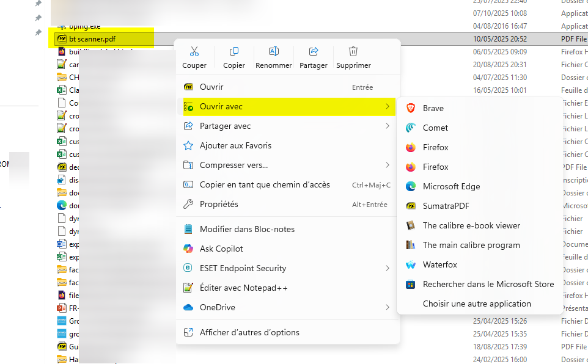Click Copier en tant que chemin d'accès
This screenshot has width=588, height=364.
click(264, 184)
